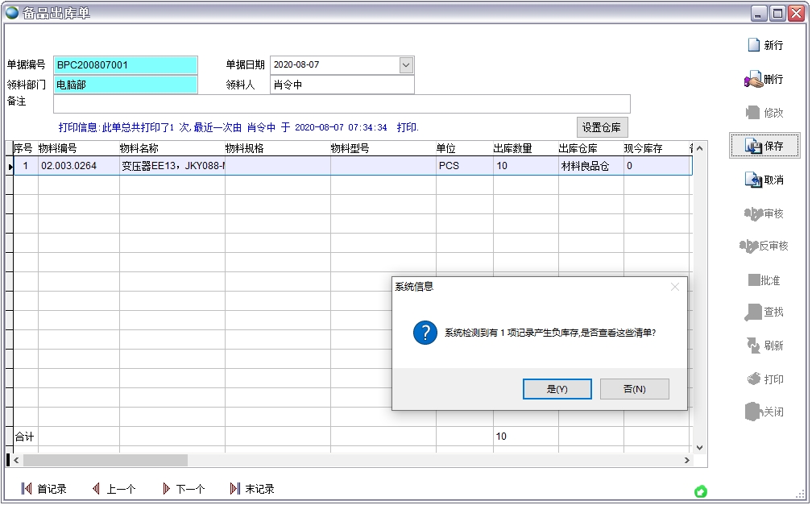Jump to 末记录 (last record)

coord(252,489)
